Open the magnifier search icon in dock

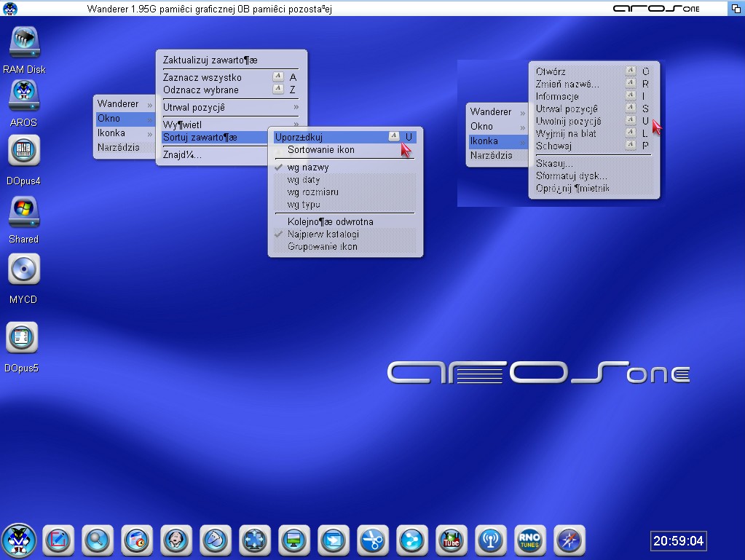point(97,540)
